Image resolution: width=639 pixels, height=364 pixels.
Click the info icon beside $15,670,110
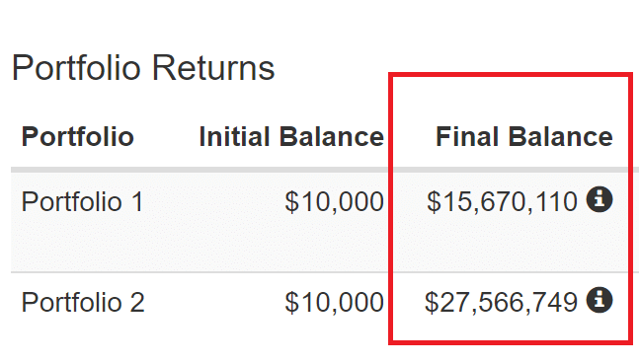[x=599, y=199]
